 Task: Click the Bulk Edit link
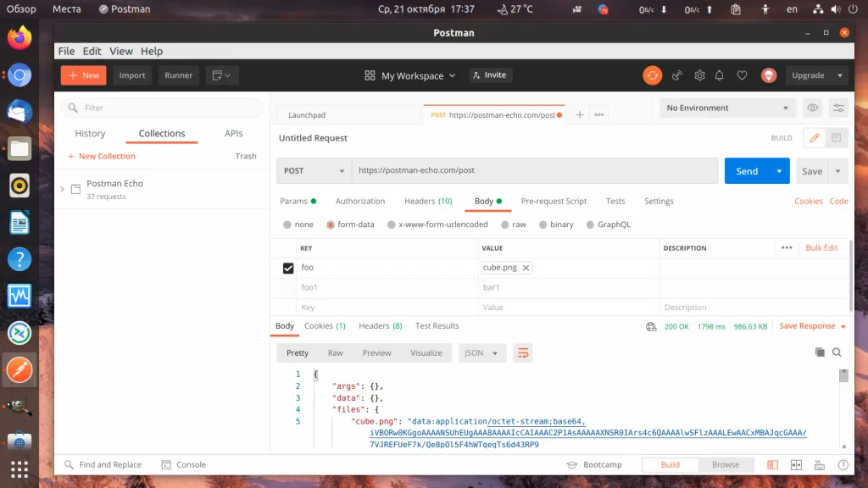[x=821, y=248]
